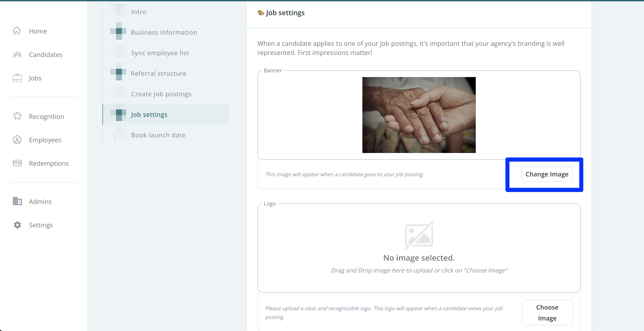Click the Admins building icon
The image size is (644, 331).
(17, 201)
